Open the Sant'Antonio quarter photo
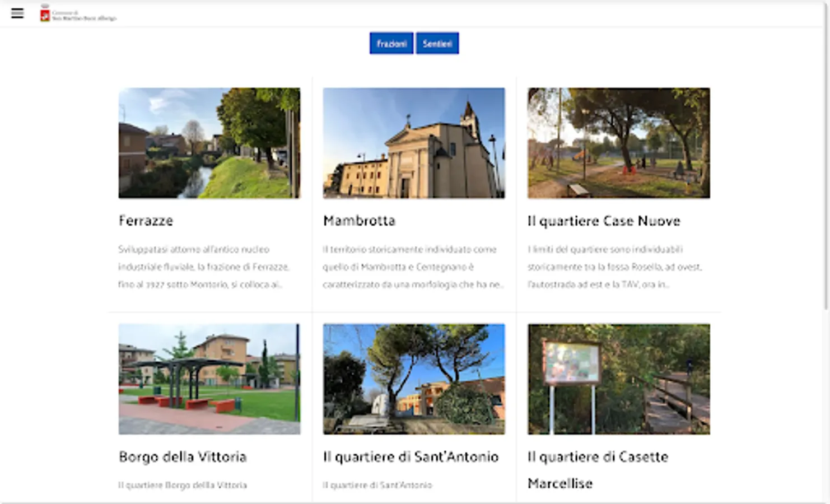 tap(414, 379)
